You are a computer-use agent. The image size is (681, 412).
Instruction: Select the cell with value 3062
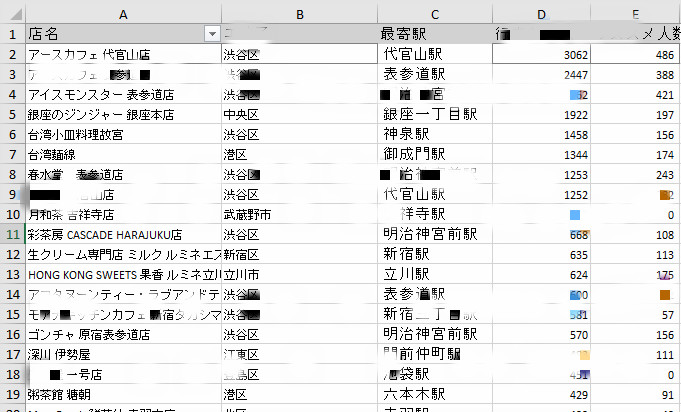(541, 54)
